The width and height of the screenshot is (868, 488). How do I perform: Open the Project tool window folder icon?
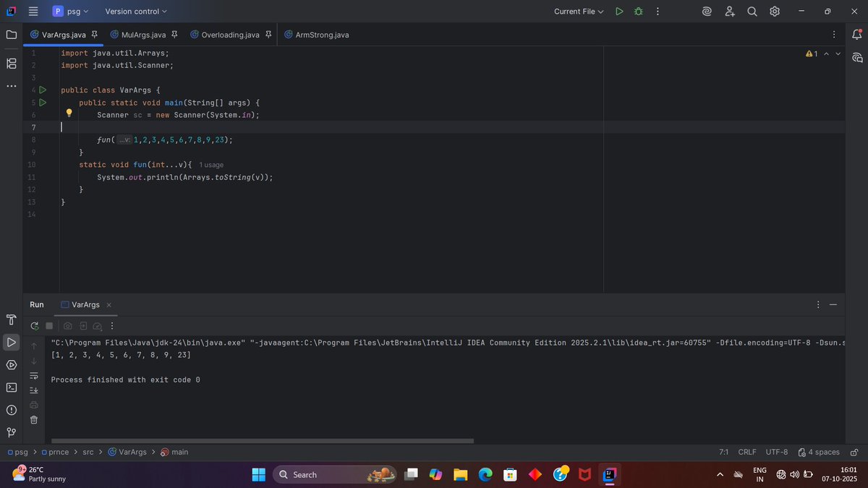(x=11, y=35)
